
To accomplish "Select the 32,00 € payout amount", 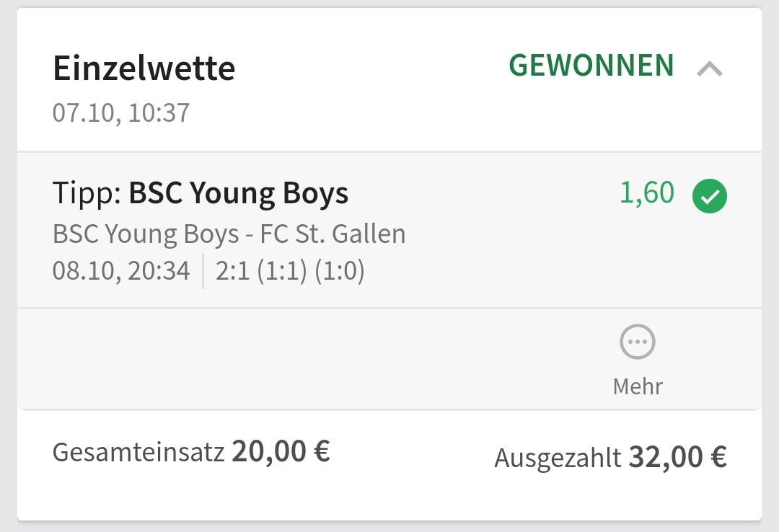I will click(x=677, y=457).
